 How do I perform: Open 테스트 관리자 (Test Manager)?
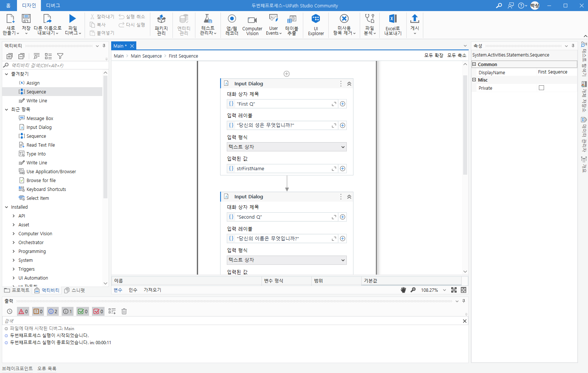click(x=208, y=24)
